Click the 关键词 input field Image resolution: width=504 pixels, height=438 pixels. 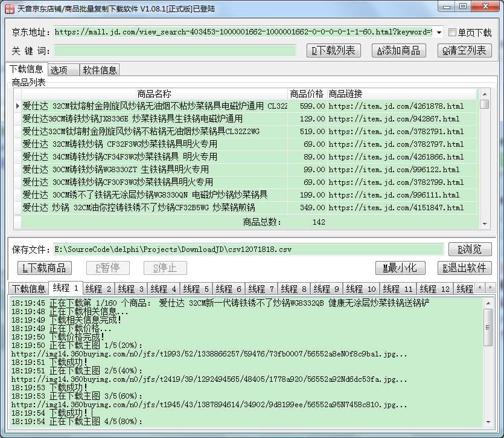pyautogui.click(x=175, y=51)
